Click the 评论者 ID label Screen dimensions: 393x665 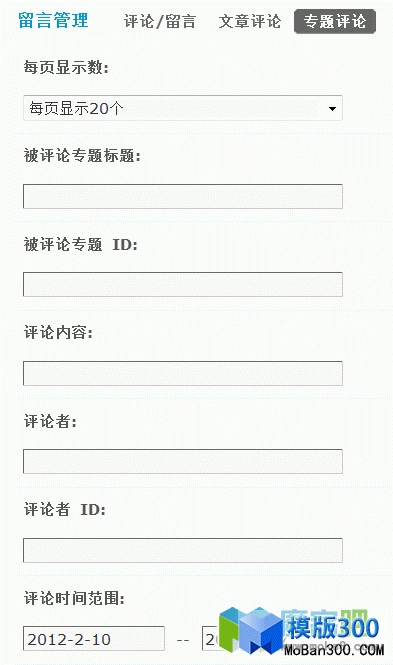64,509
